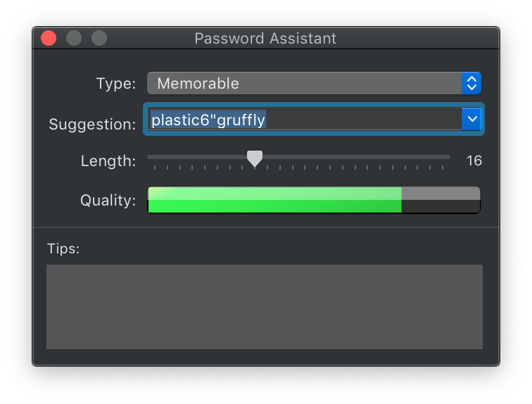Click the gray minimize window button
Image resolution: width=532 pixels, height=404 pixels.
[x=74, y=38]
